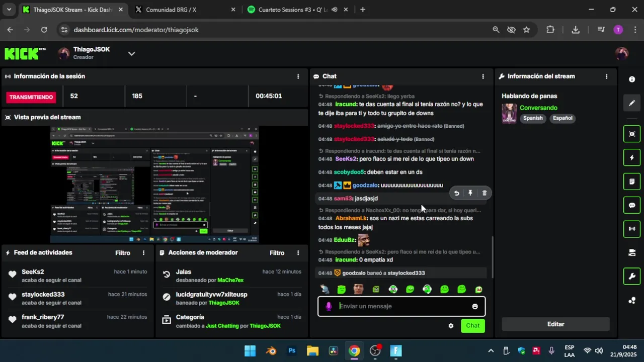Open Información del stream options menu
The image size is (644, 362).
pyautogui.click(x=606, y=76)
